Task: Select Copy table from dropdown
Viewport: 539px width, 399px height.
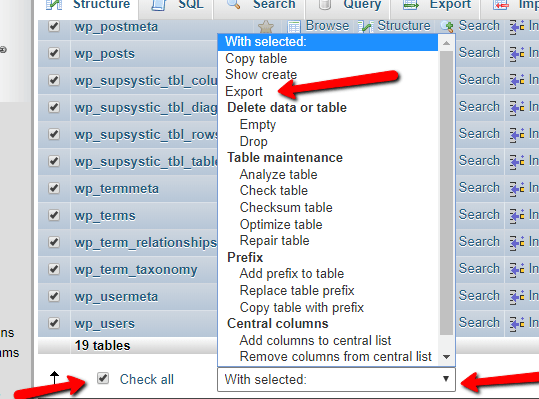Action: click(256, 58)
